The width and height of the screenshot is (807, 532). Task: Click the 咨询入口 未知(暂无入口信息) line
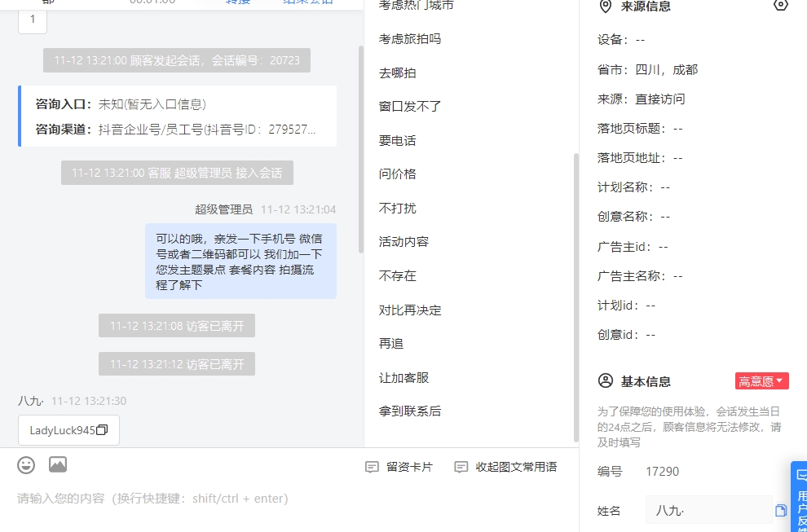tap(121, 104)
